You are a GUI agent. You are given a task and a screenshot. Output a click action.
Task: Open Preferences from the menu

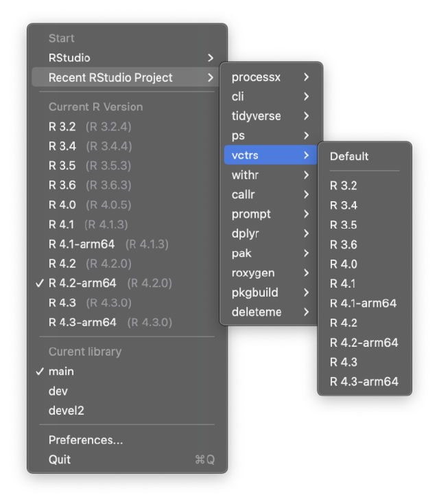[x=86, y=440]
